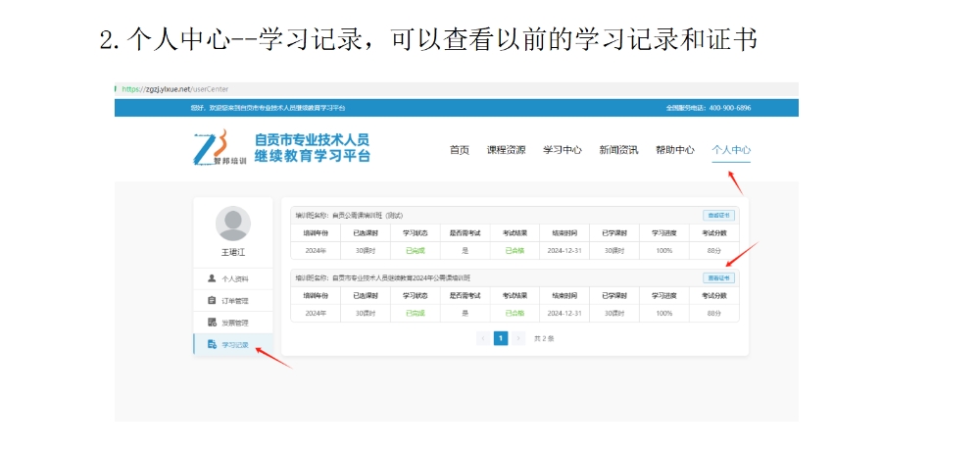This screenshot has height=451, width=980.
Task: Click 查看证书 for 2024年公需课培训班
Action: tap(718, 277)
